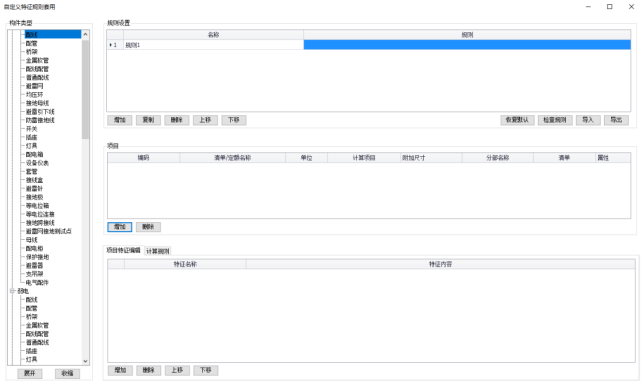Click 删除 in the 规则设置 section

(x=176, y=120)
